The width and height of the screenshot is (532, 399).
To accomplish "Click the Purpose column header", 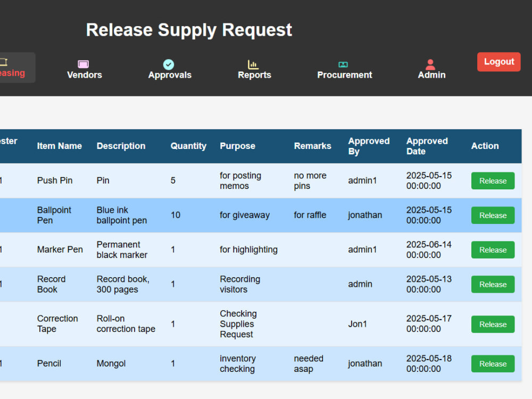I will point(237,146).
